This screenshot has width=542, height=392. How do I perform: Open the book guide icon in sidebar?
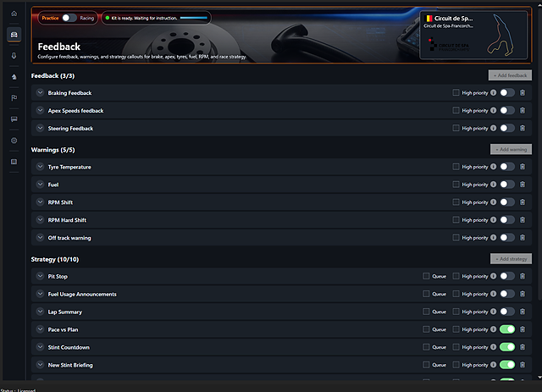pyautogui.click(x=14, y=162)
